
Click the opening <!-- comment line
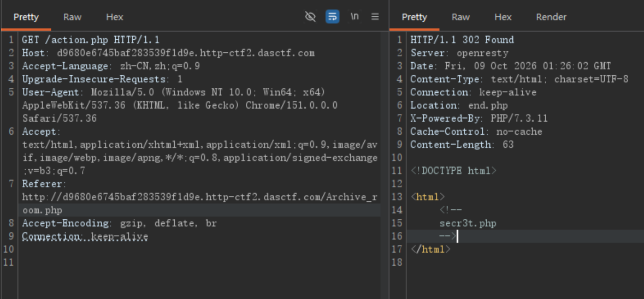tap(451, 210)
